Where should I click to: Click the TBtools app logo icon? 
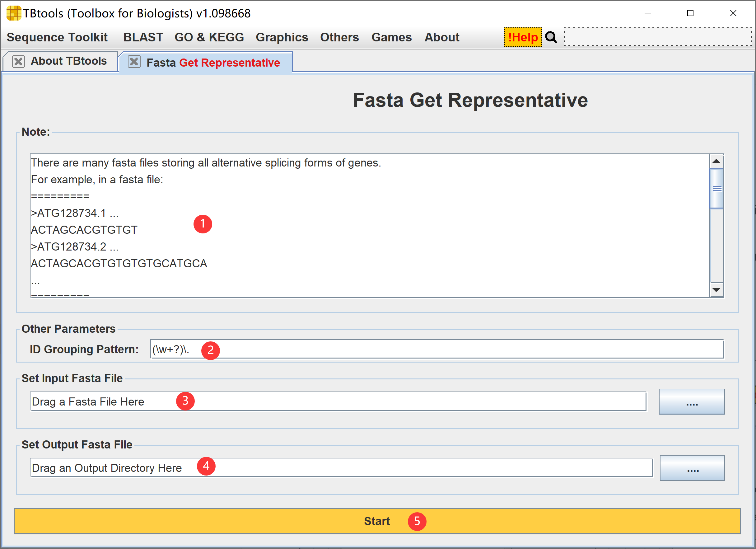point(13,13)
